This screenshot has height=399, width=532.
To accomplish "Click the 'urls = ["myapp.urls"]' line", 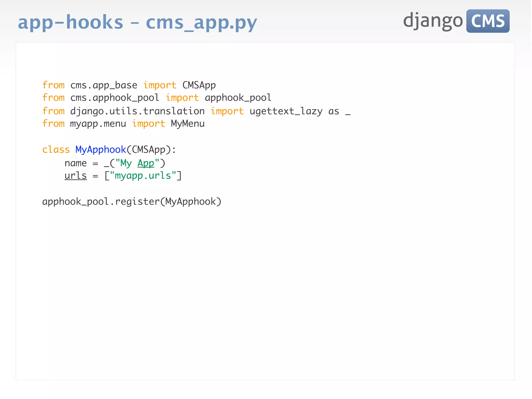I will (x=123, y=176).
